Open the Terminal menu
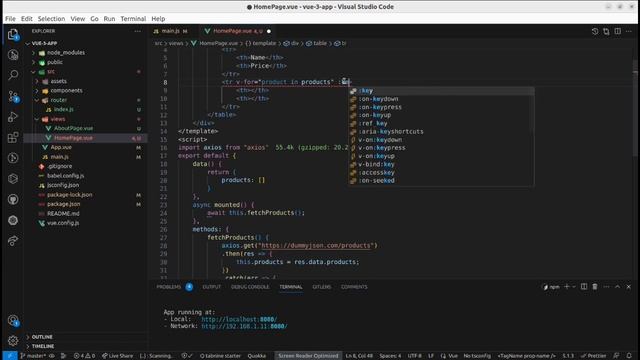This screenshot has width=640, height=360. pos(133,19)
